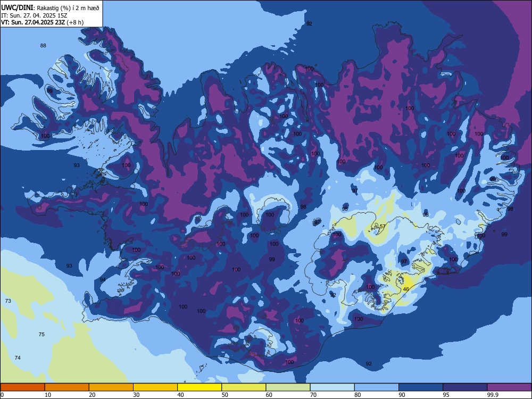
Task: Click the 'VT: Sun. 27.04.2025 23Z (+8 h)' line
Action: point(42,22)
